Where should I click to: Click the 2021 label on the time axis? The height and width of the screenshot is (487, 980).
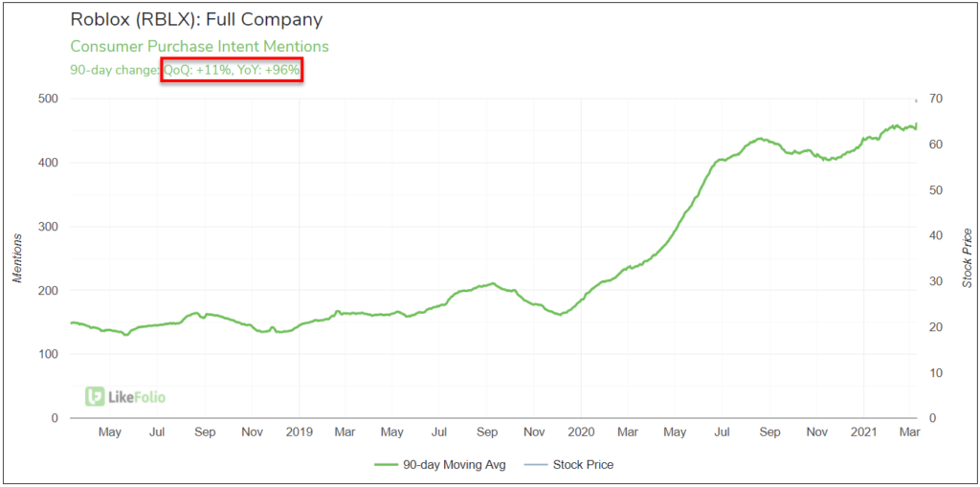(x=864, y=432)
